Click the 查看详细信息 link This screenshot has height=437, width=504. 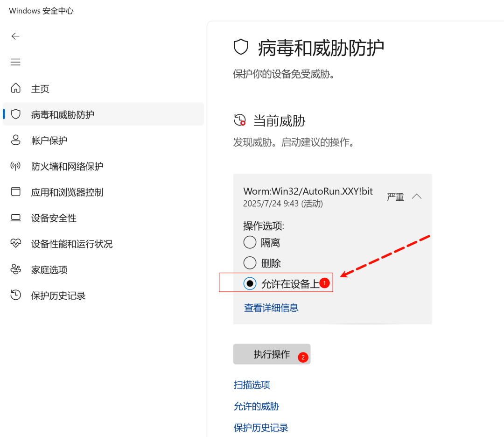point(271,308)
